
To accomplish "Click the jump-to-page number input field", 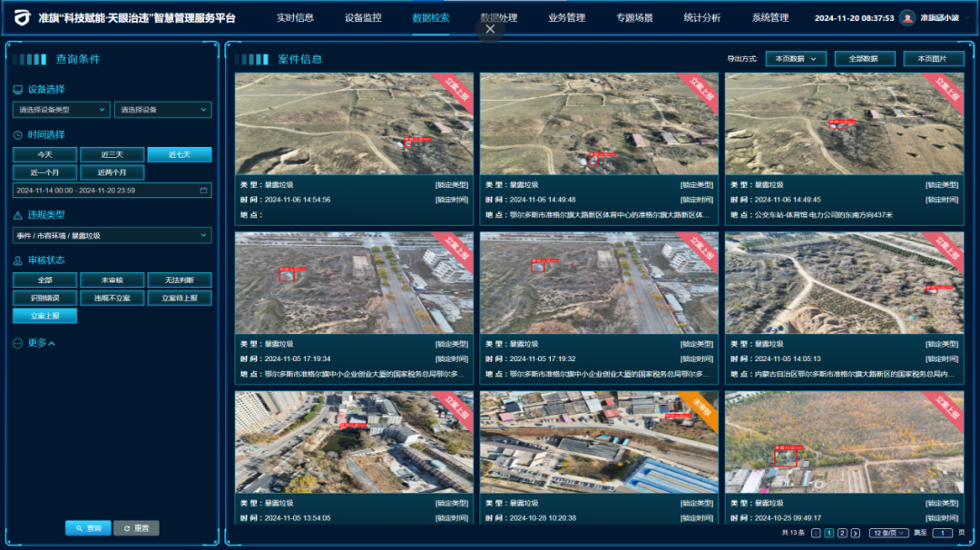I will point(943,533).
